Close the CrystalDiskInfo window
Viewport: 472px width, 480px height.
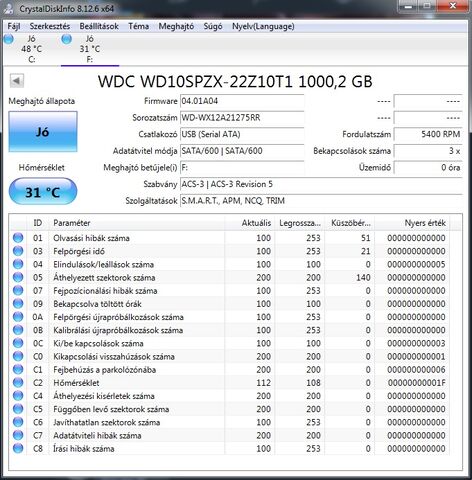click(x=453, y=6)
